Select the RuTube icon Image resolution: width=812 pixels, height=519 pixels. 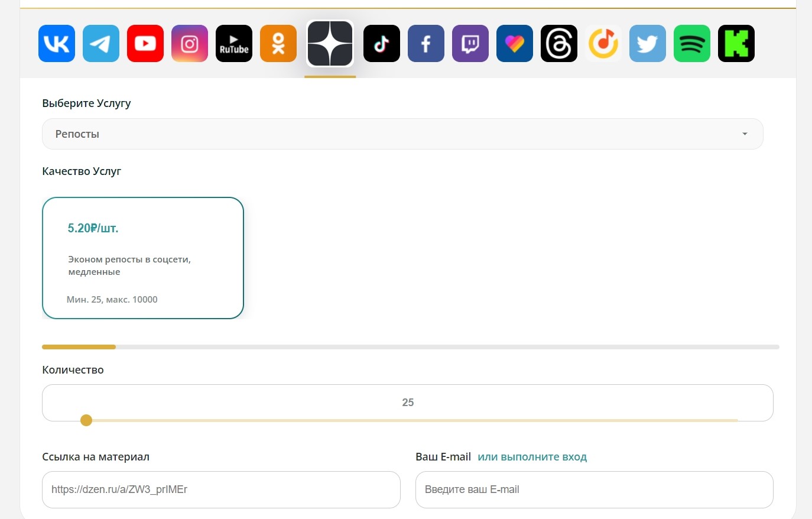pyautogui.click(x=234, y=43)
